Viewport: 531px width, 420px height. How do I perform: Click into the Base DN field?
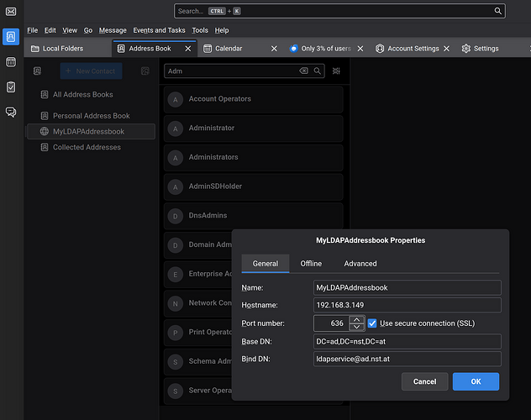[x=407, y=341]
